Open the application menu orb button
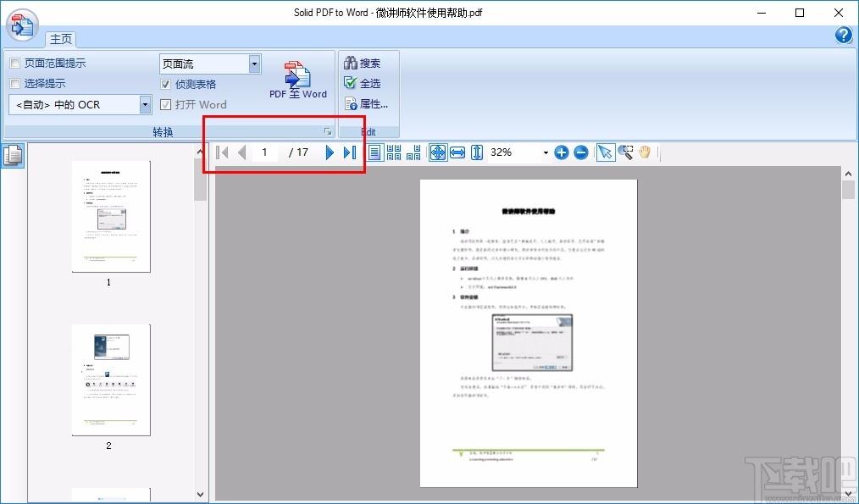The image size is (859, 504). 22,25
